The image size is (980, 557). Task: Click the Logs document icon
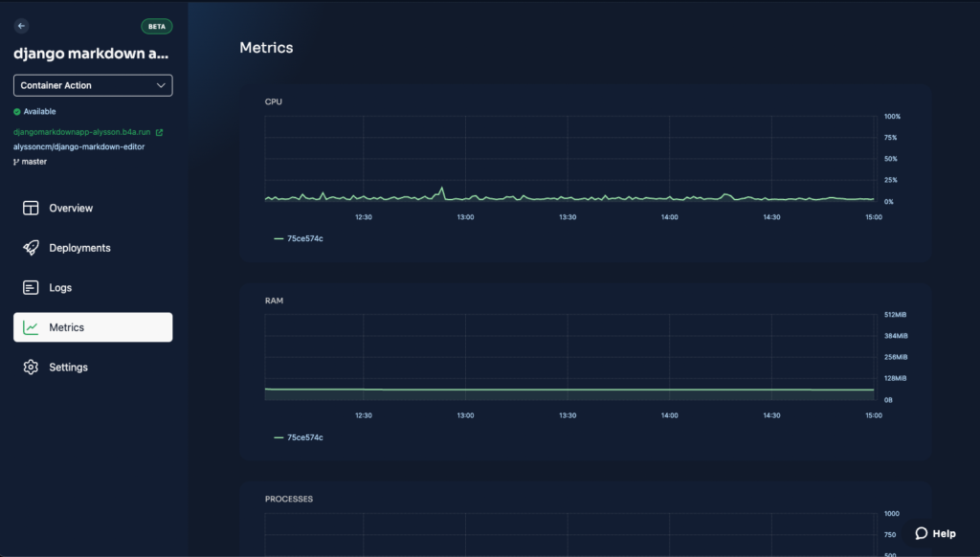click(x=31, y=287)
